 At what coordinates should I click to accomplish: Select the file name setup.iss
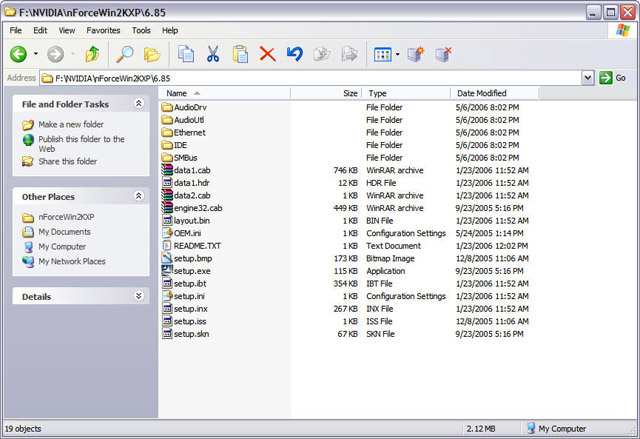click(190, 321)
